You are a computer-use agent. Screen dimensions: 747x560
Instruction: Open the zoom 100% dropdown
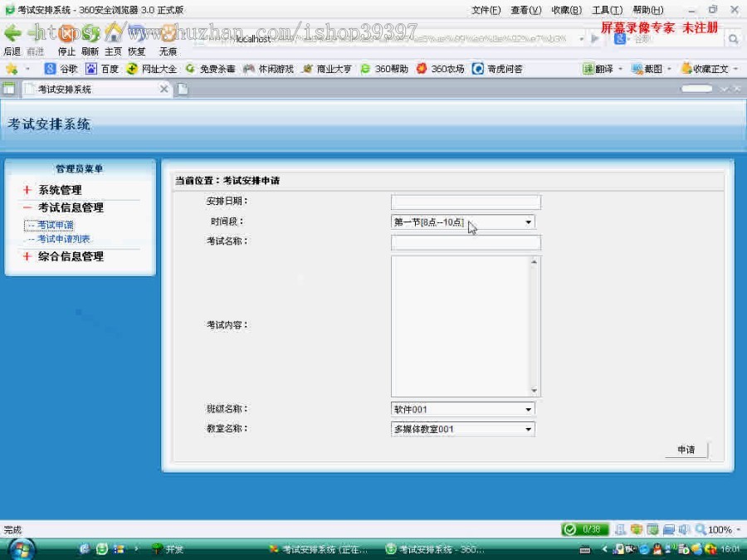[738, 529]
